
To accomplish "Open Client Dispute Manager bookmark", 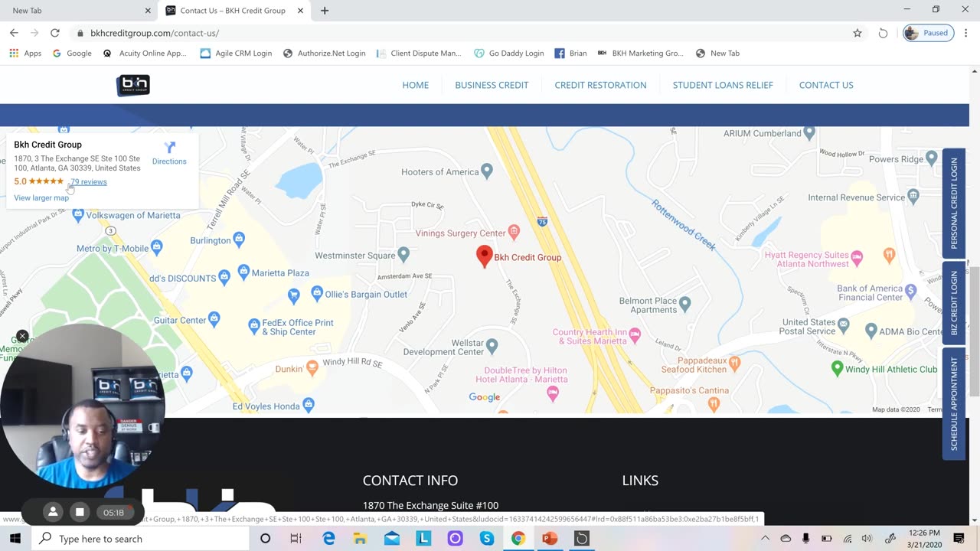I will (x=420, y=54).
